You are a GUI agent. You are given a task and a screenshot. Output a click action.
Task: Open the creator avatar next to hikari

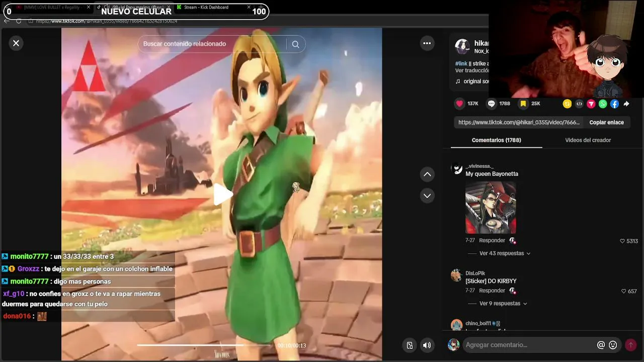pos(462,47)
